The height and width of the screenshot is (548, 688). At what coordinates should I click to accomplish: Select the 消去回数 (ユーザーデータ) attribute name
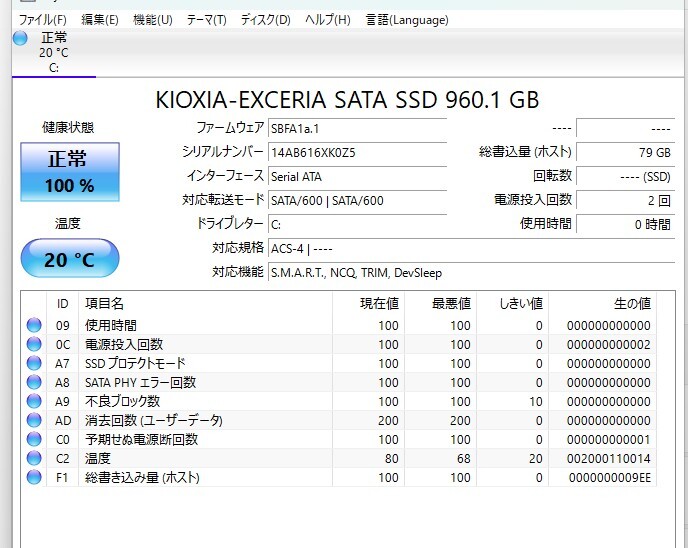click(x=154, y=420)
